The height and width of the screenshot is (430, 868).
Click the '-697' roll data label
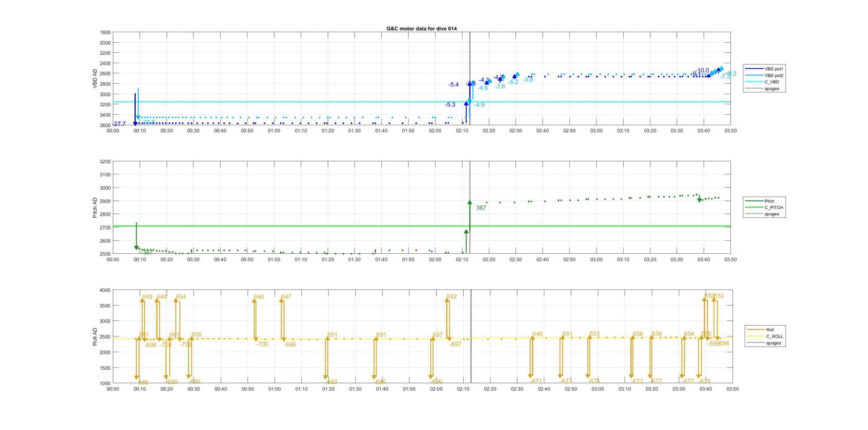[x=456, y=344]
